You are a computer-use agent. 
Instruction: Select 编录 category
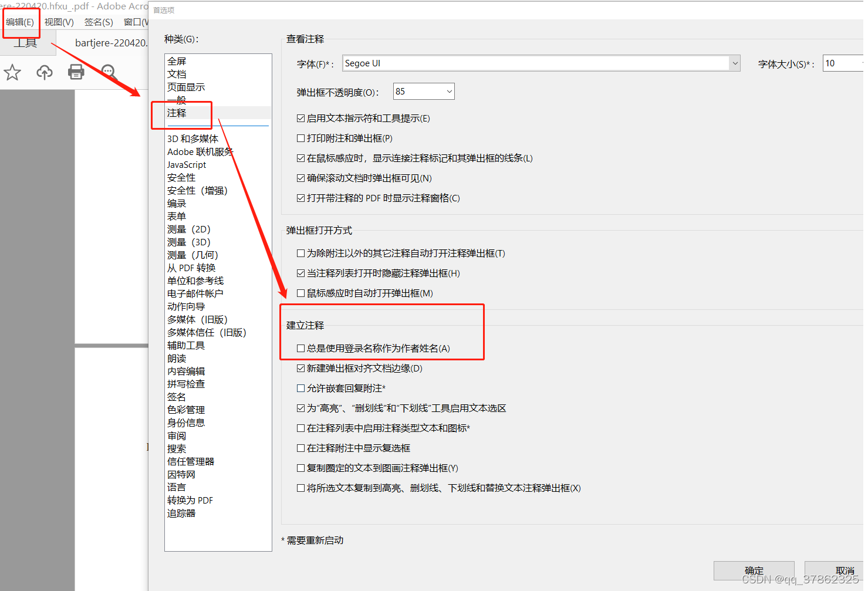click(177, 203)
